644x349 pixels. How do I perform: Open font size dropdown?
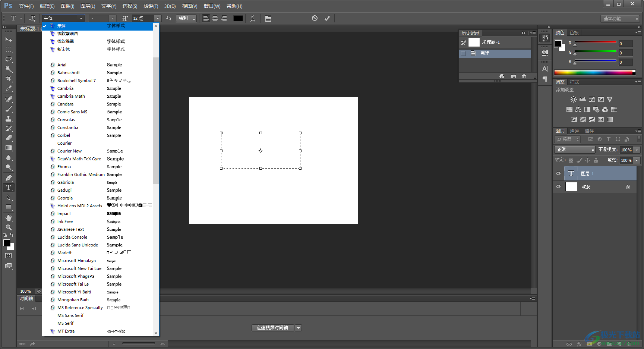coord(158,18)
